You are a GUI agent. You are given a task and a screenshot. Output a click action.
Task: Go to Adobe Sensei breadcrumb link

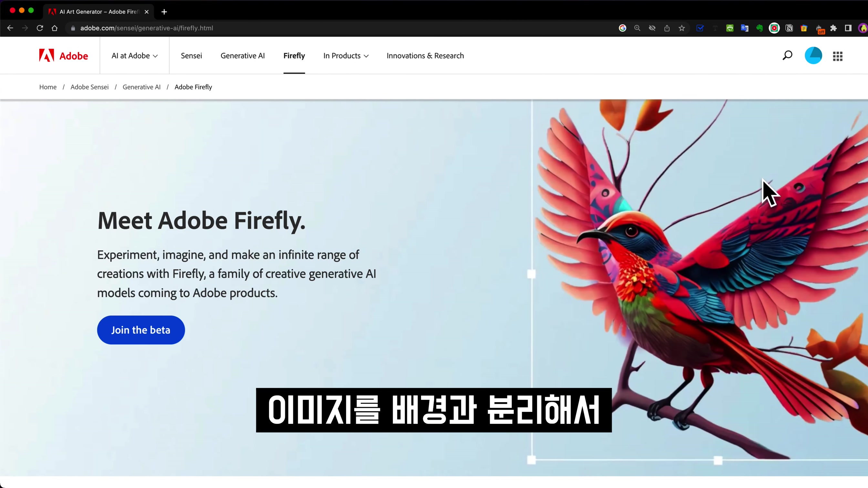[90, 87]
